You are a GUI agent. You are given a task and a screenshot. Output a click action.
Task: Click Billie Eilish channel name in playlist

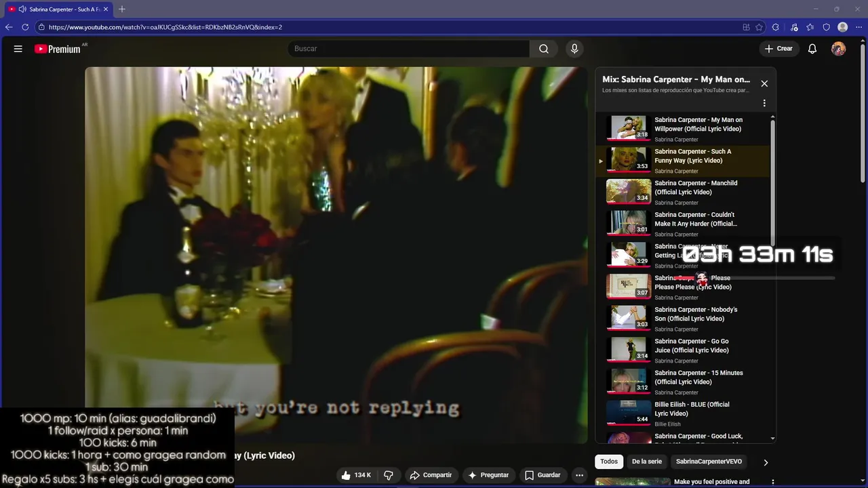[x=667, y=424]
